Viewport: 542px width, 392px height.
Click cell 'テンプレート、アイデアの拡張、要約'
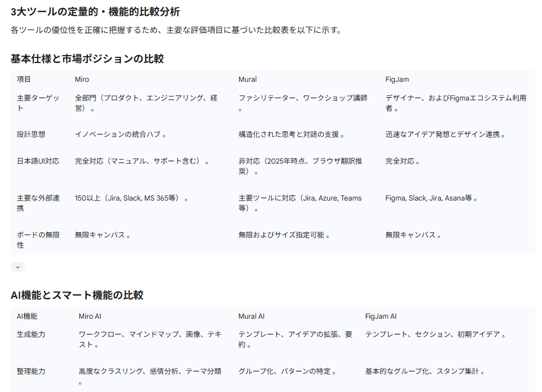pyautogui.click(x=295, y=340)
